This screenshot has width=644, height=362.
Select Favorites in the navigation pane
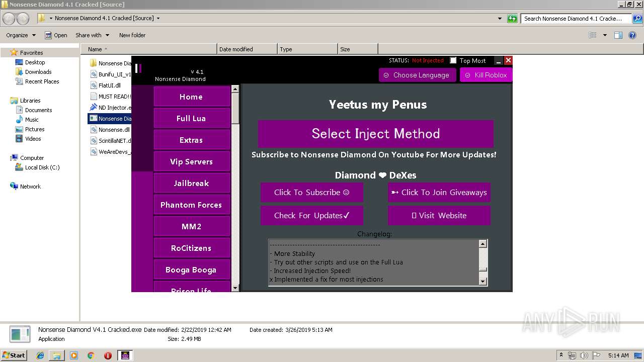coord(31,53)
